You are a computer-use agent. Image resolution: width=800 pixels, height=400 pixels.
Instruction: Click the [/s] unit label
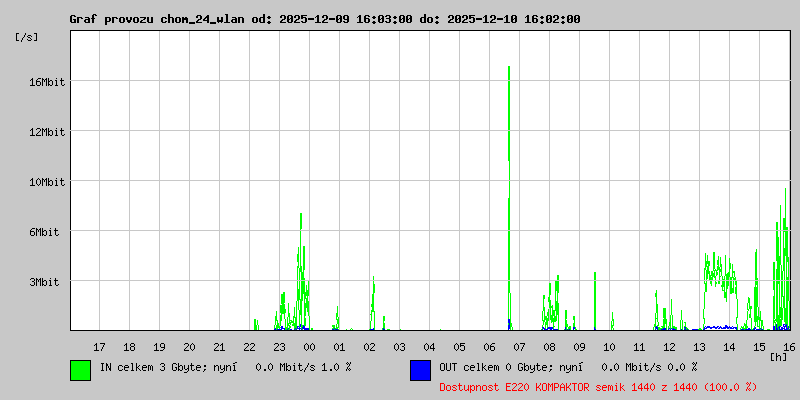tap(27, 37)
